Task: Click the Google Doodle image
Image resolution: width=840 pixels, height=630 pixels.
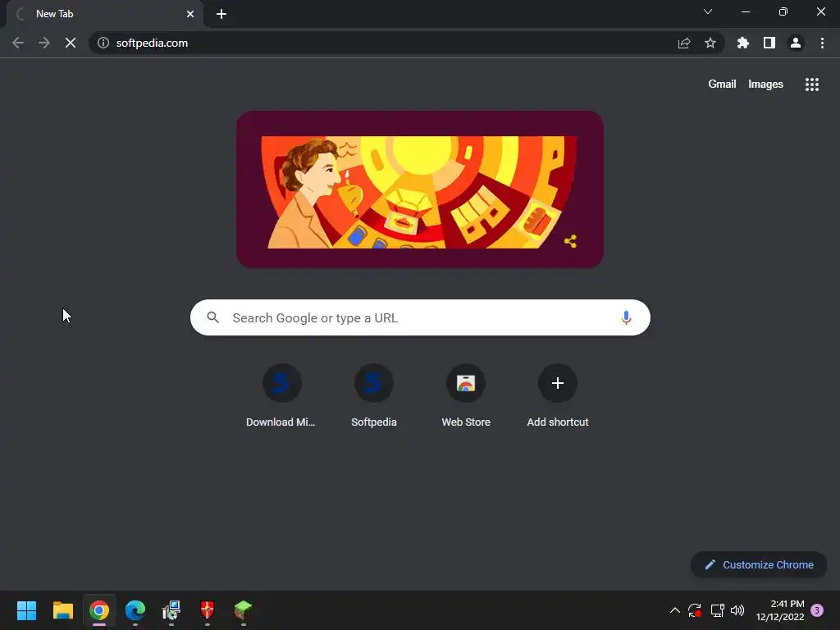Action: click(x=419, y=189)
